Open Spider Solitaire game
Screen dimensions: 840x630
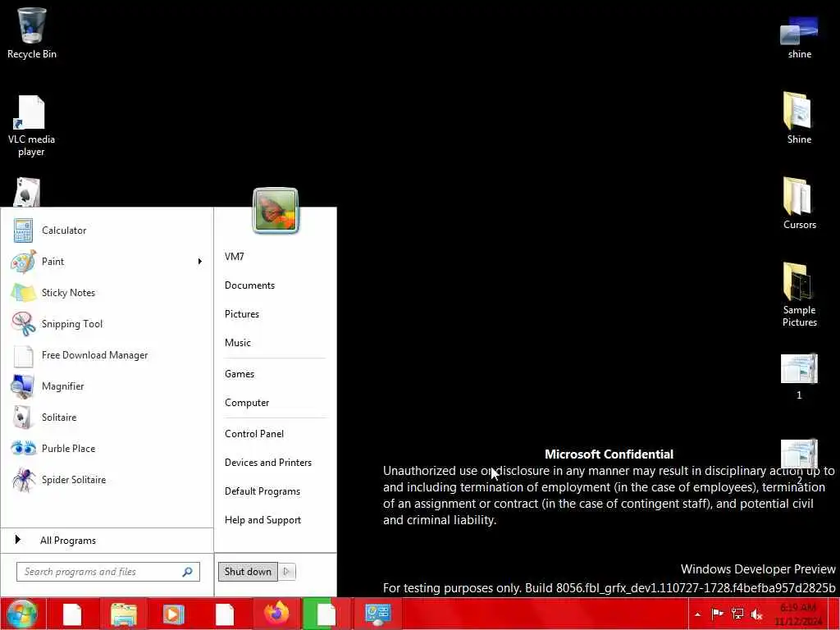[x=107, y=479]
